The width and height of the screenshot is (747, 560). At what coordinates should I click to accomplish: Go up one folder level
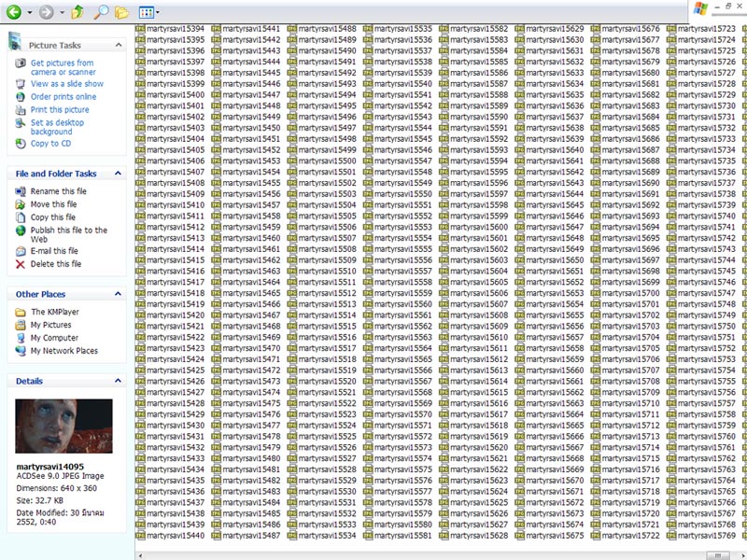(x=78, y=12)
